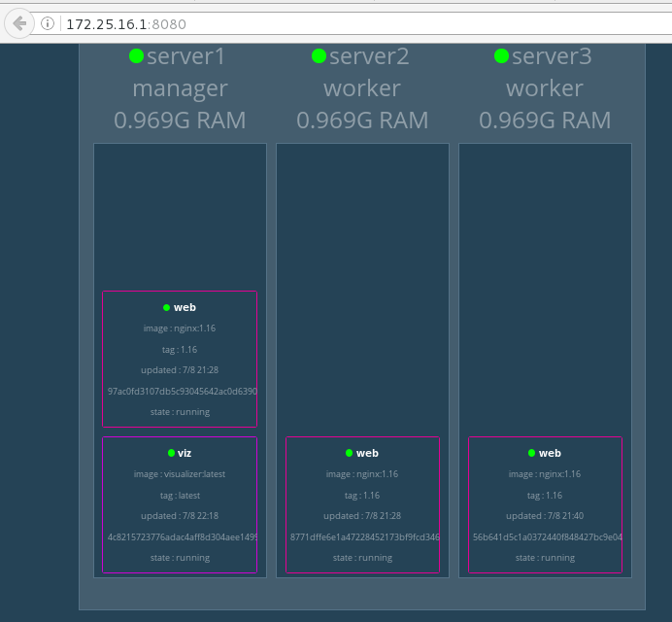Image resolution: width=672 pixels, height=622 pixels.
Task: Click container ID starting 8771dffe6e1a
Action: (x=365, y=537)
